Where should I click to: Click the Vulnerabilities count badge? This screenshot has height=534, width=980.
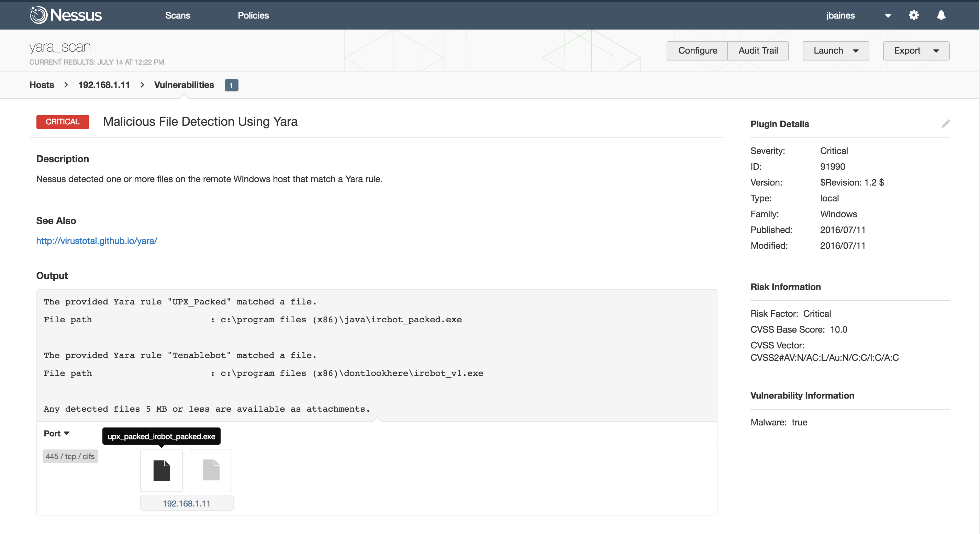point(231,85)
